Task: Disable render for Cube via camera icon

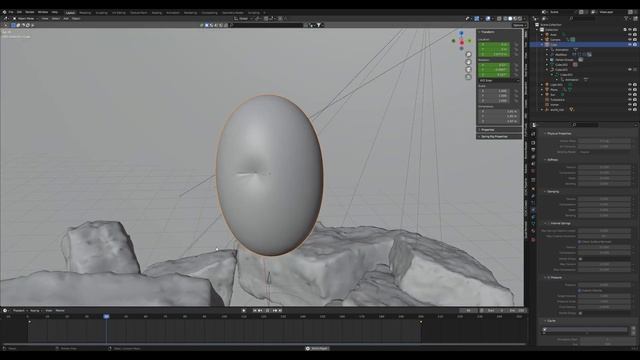Action: pos(635,44)
